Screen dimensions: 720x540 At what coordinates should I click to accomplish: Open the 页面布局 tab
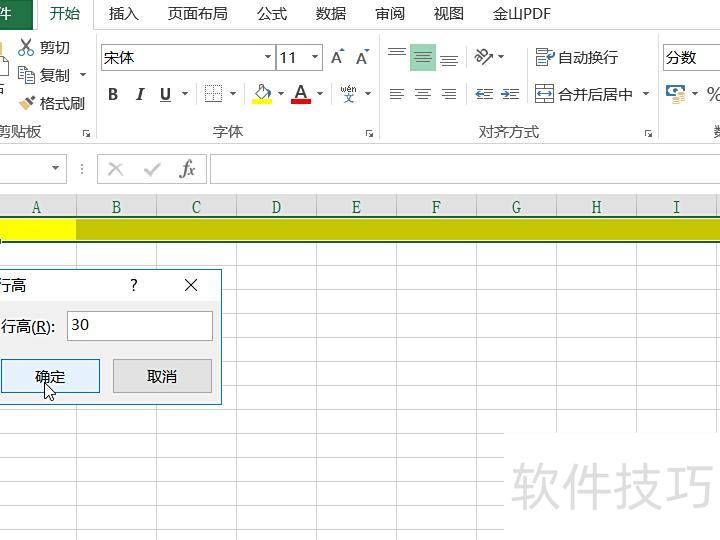(197, 13)
